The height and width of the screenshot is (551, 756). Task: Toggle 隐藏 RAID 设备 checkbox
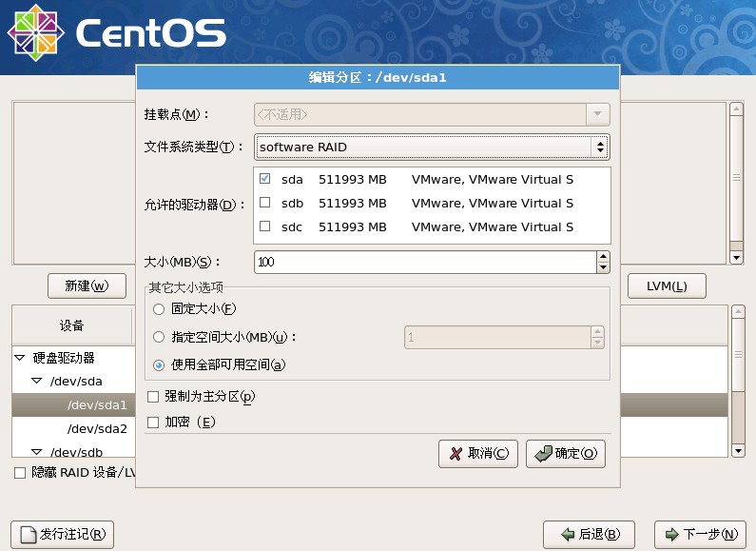(x=20, y=473)
